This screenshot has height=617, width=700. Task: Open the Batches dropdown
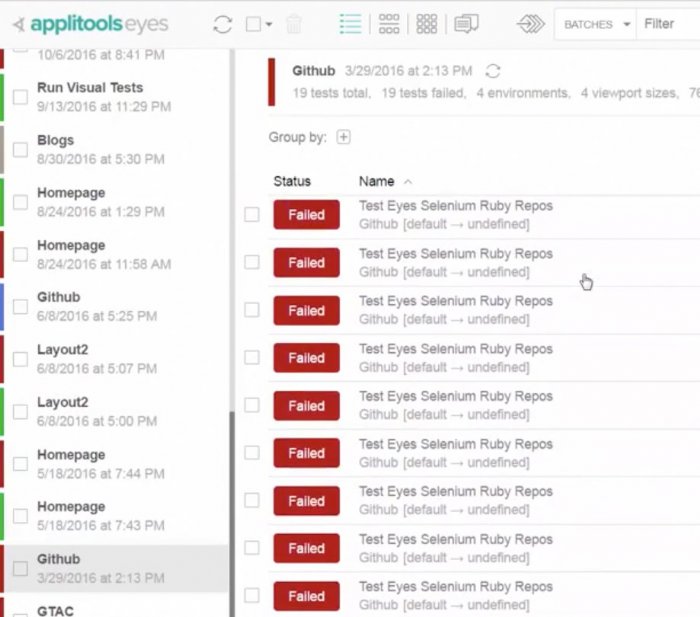click(x=597, y=24)
